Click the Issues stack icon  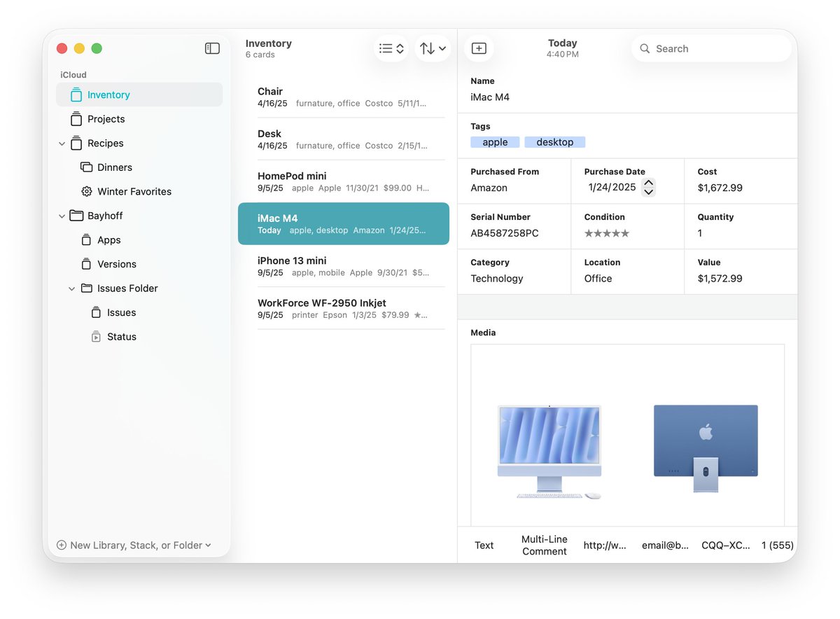(x=96, y=312)
